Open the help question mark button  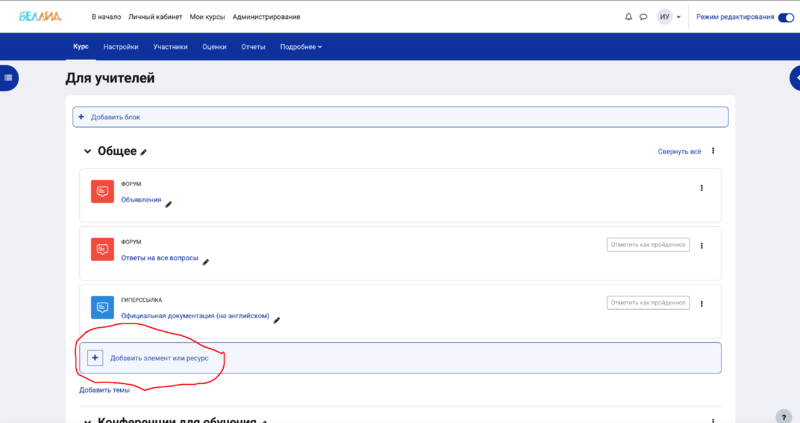tap(784, 415)
